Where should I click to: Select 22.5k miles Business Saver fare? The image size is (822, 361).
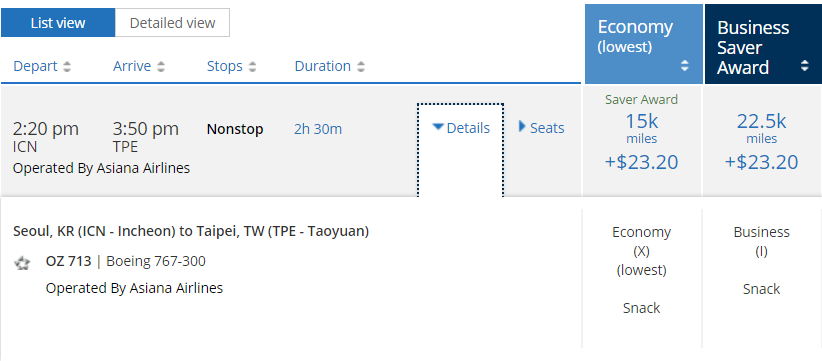(x=762, y=139)
